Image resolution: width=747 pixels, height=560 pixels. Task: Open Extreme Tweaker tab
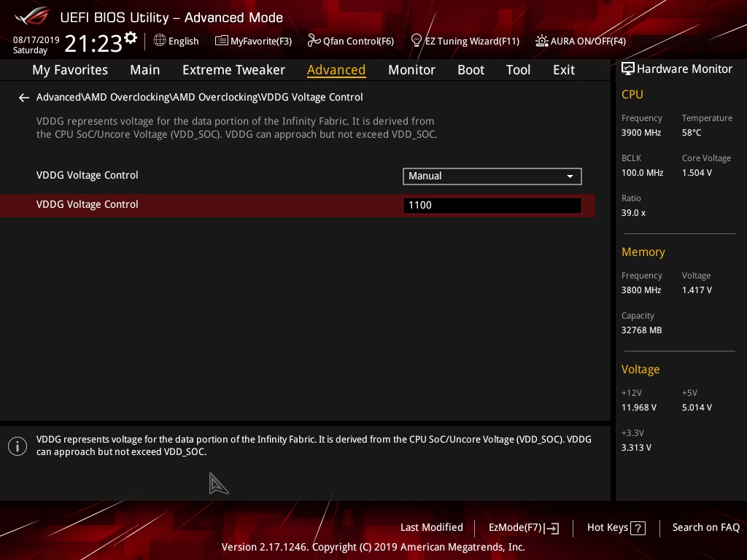(x=233, y=70)
